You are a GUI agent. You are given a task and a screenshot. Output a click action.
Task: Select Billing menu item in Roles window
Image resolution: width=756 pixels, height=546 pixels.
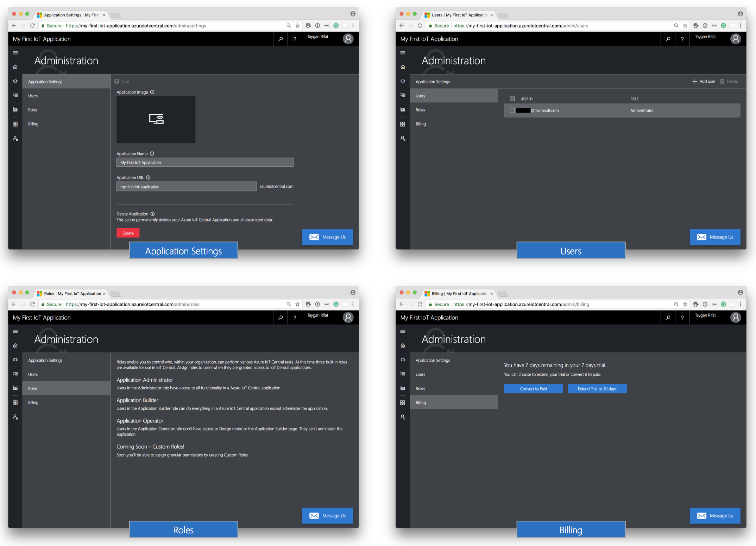coord(67,402)
